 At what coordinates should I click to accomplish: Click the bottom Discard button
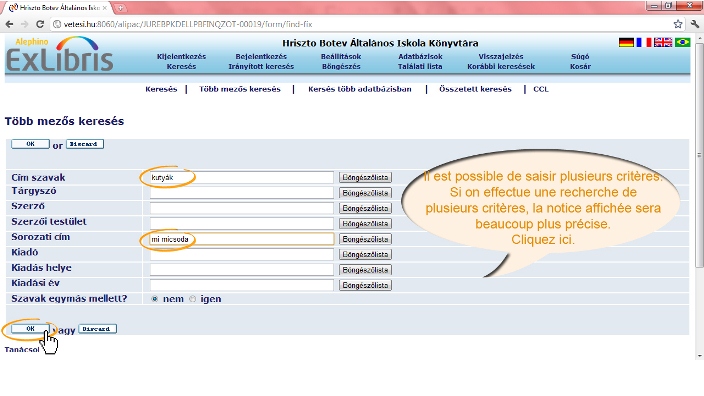[97, 329]
